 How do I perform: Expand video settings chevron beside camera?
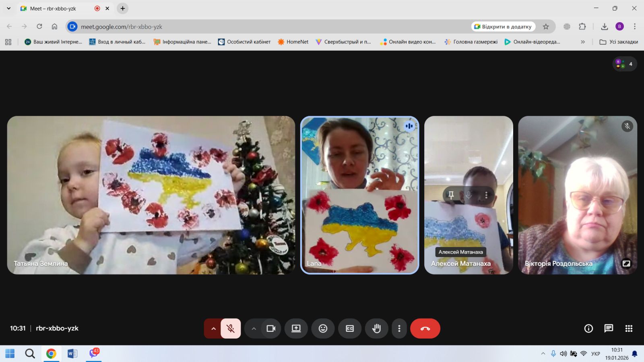click(254, 329)
